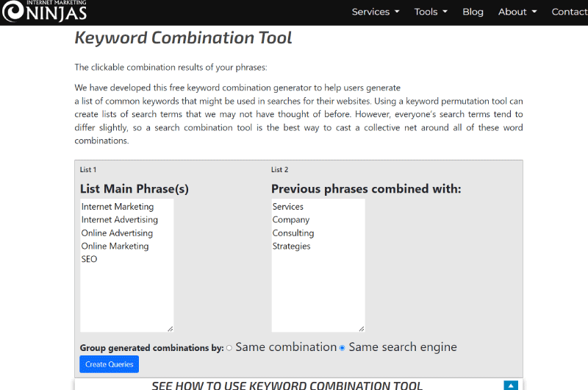Expand the Services dropdown menu

click(376, 12)
